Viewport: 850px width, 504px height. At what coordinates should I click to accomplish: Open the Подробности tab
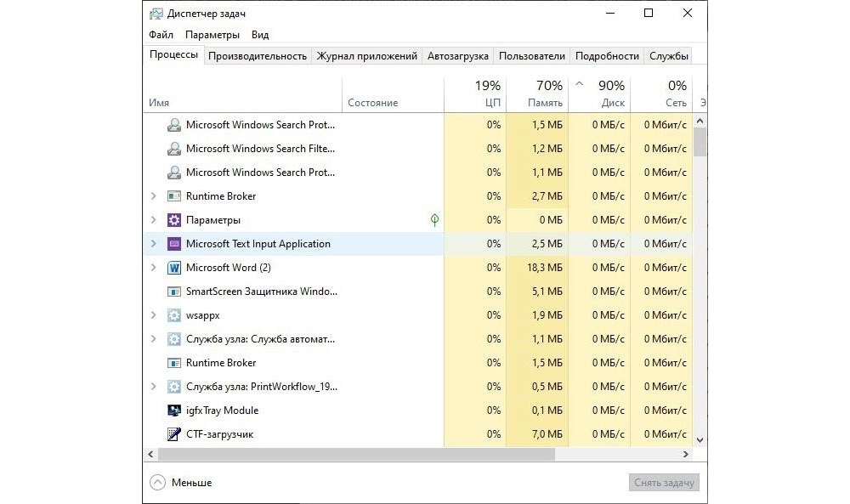point(607,56)
